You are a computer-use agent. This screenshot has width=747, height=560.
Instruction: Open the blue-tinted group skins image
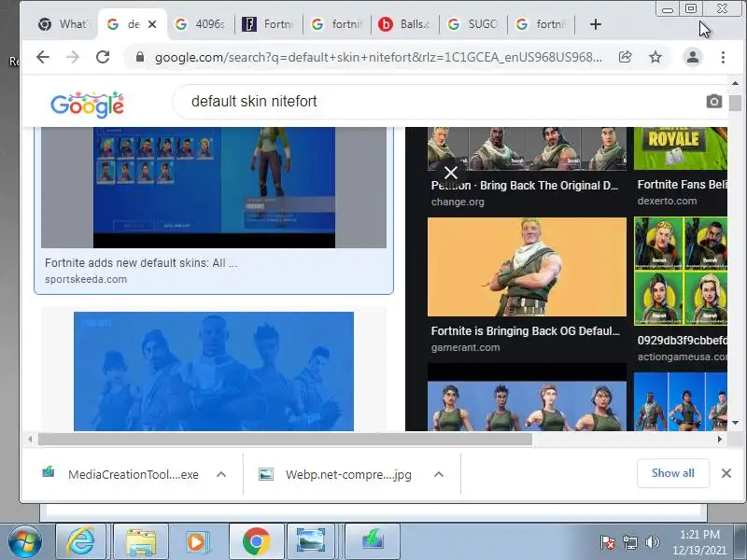(x=214, y=371)
